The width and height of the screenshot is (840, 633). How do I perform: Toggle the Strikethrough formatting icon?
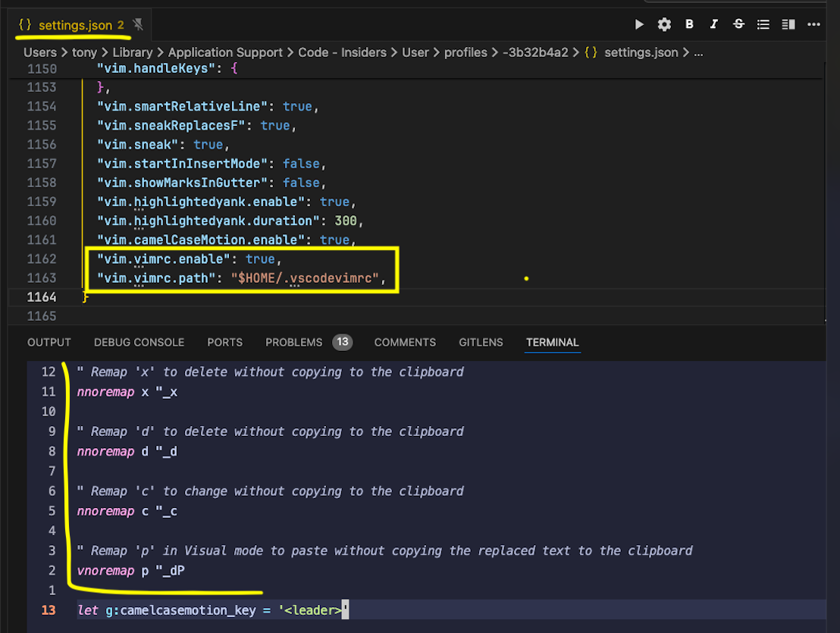[x=738, y=24]
